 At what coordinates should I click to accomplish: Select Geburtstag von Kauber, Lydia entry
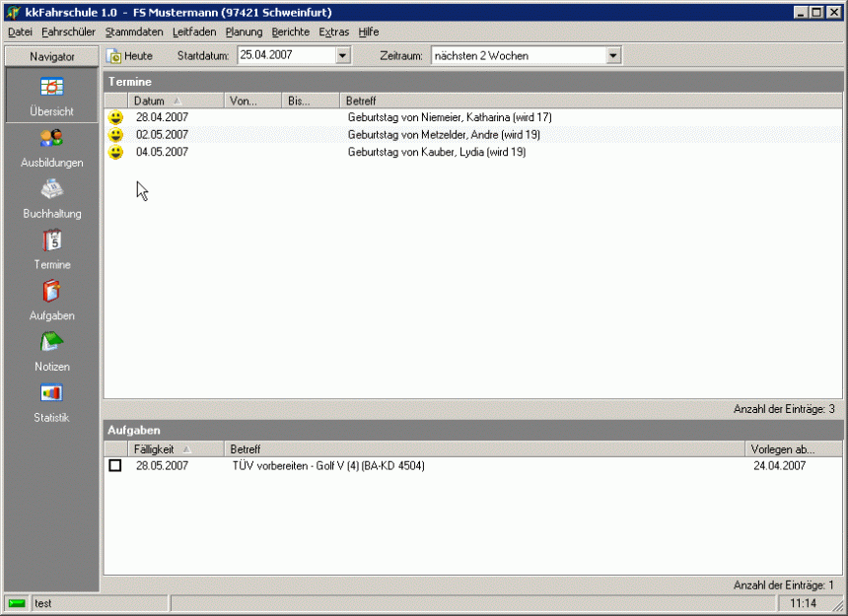coord(437,152)
